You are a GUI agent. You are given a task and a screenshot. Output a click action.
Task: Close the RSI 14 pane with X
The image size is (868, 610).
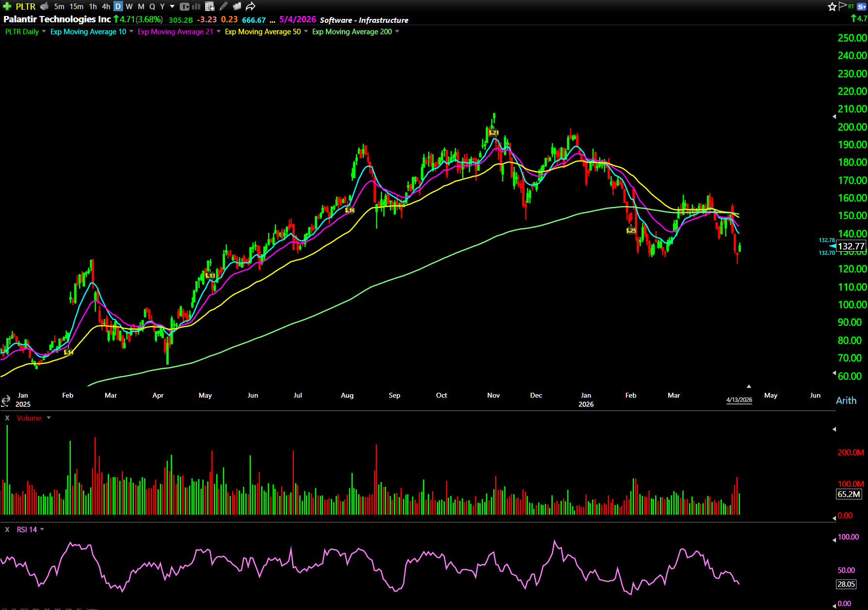click(x=7, y=530)
